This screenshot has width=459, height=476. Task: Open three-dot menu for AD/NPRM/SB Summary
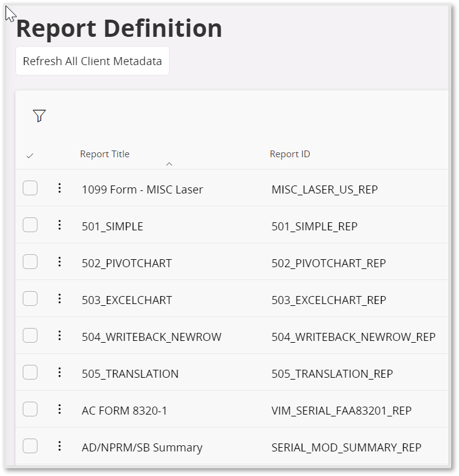coord(60,446)
